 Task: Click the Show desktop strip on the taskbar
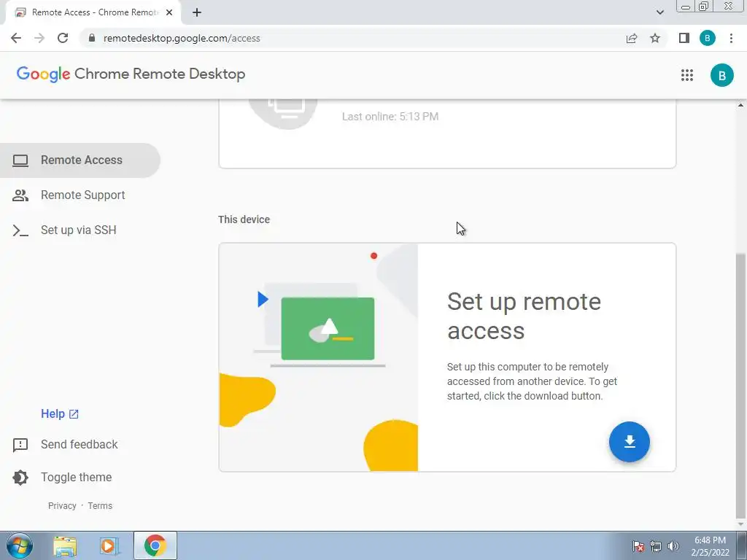[x=742, y=545]
